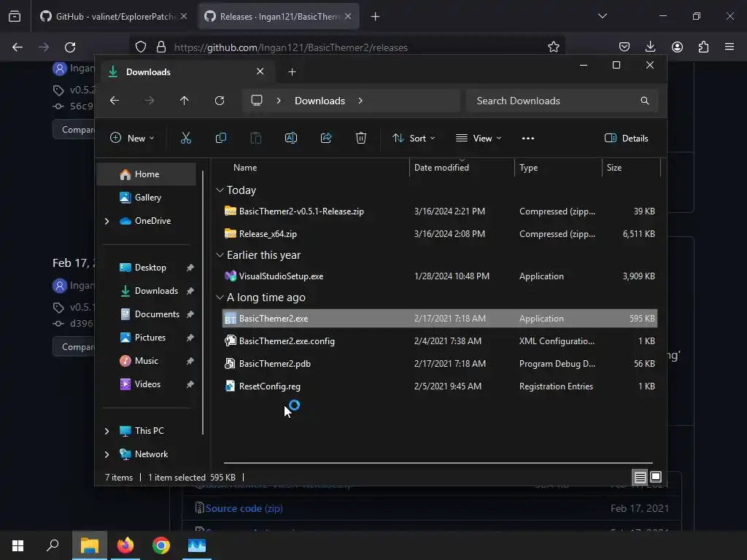747x560 pixels.
Task: Open Firefox extensions puzzle icon
Action: (703, 47)
